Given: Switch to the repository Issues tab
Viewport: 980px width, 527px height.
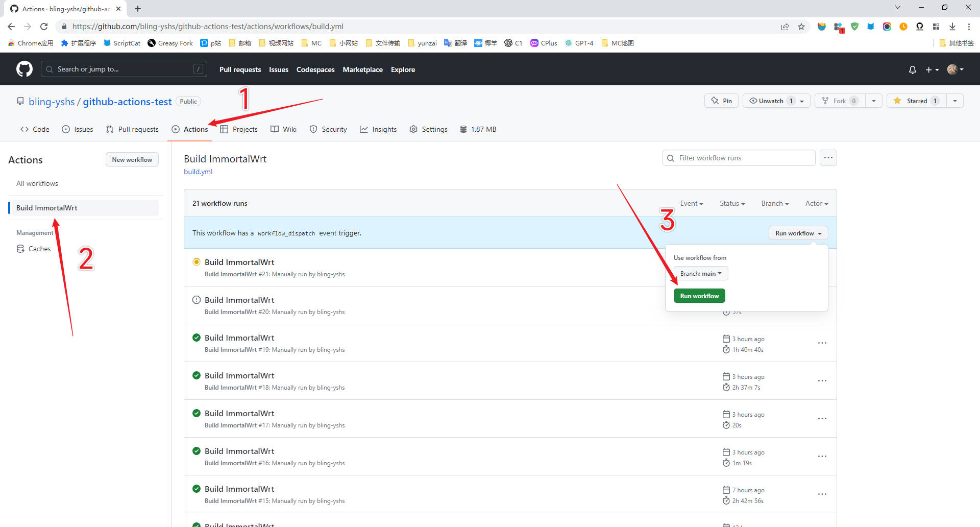Looking at the screenshot, I should pyautogui.click(x=78, y=129).
